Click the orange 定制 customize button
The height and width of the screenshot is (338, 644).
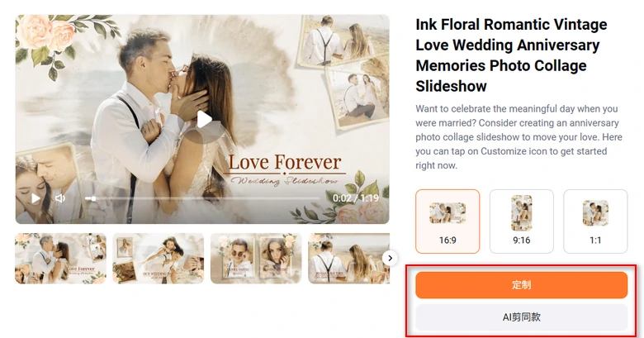coord(521,284)
